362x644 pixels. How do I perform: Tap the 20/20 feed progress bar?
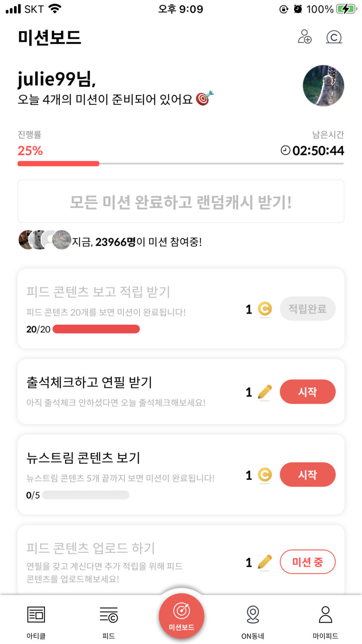(x=96, y=329)
